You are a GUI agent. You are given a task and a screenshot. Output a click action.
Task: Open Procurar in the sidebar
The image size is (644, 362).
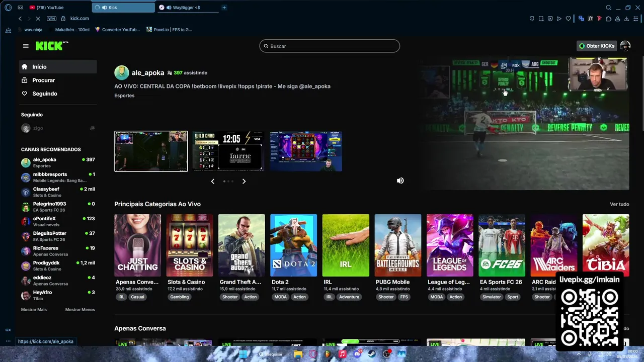(x=58, y=80)
